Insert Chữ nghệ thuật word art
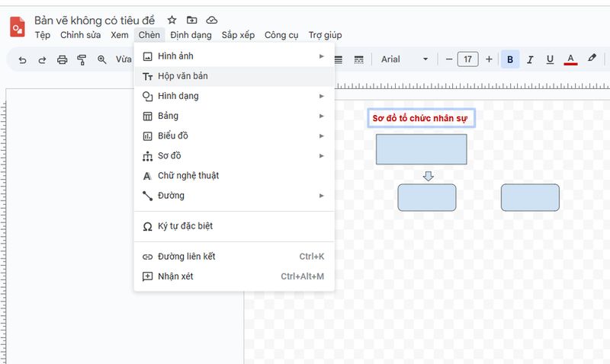This screenshot has width=610, height=364. 234,176
